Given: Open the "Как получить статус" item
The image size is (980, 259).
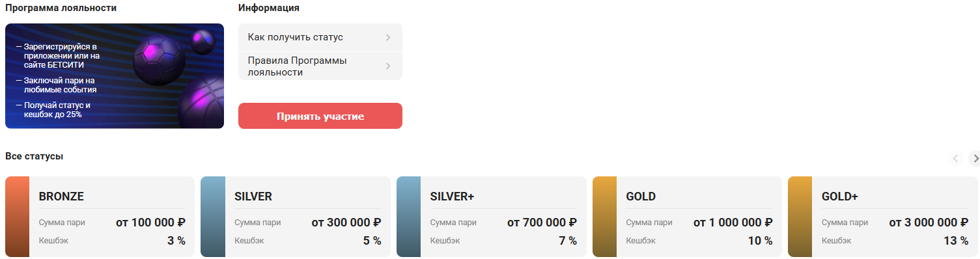Looking at the screenshot, I should click(320, 37).
